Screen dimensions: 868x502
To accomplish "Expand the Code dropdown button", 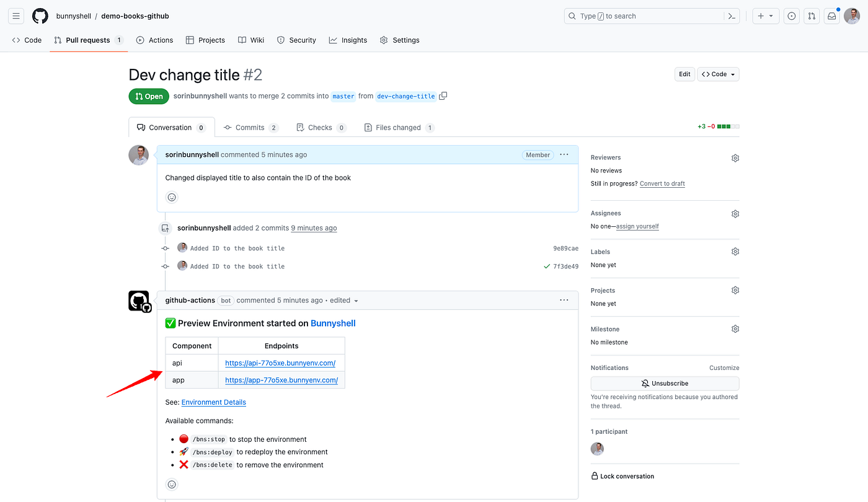I will pyautogui.click(x=719, y=74).
